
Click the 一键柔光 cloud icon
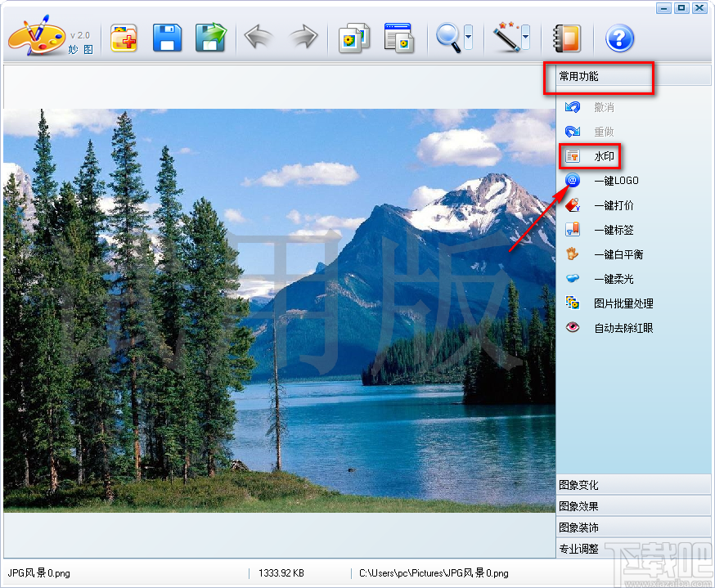coord(573,278)
